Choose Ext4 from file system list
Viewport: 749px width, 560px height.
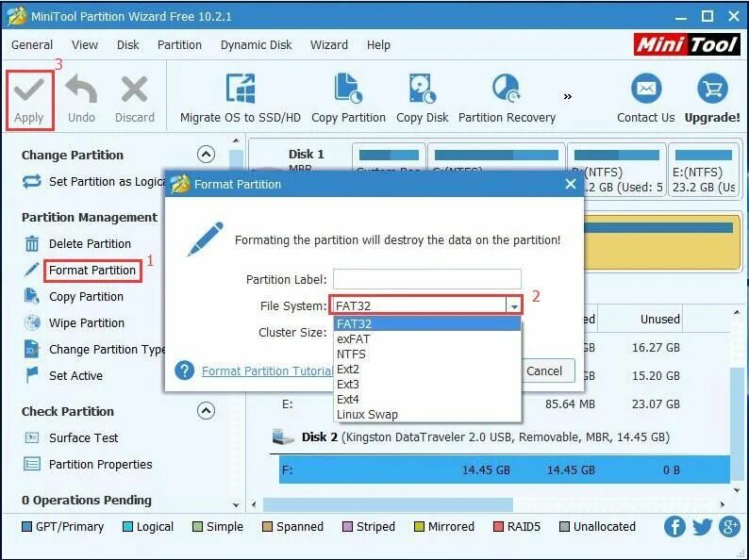(427, 399)
